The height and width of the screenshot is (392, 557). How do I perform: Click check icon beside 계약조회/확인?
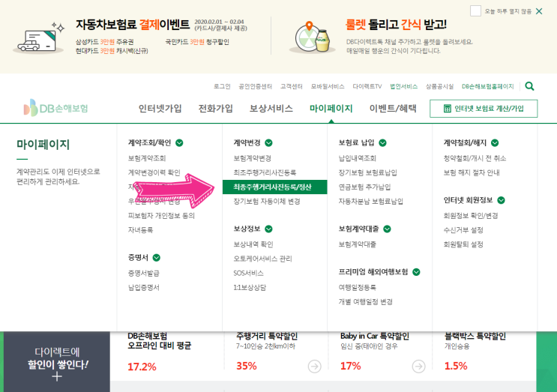[x=179, y=142]
